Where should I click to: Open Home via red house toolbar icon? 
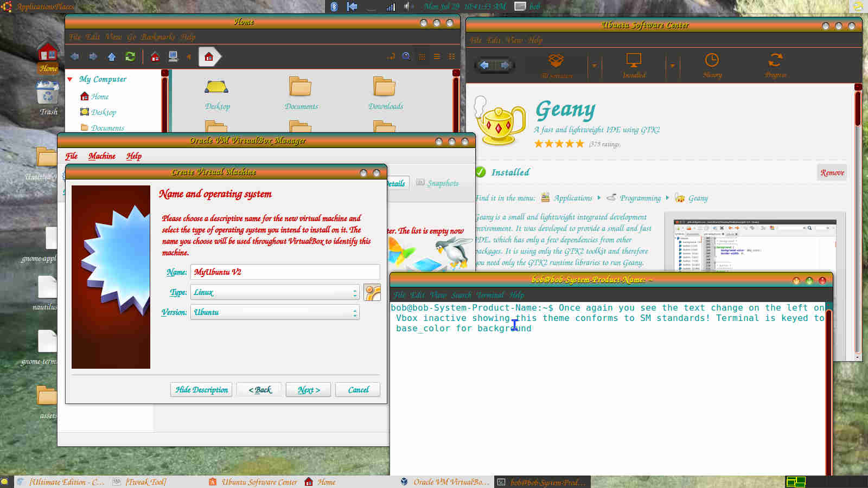(155, 56)
